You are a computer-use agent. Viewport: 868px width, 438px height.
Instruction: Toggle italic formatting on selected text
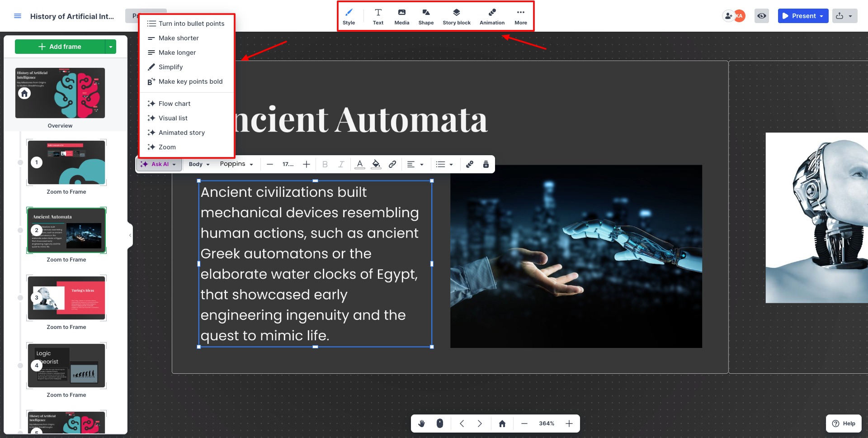tap(341, 164)
